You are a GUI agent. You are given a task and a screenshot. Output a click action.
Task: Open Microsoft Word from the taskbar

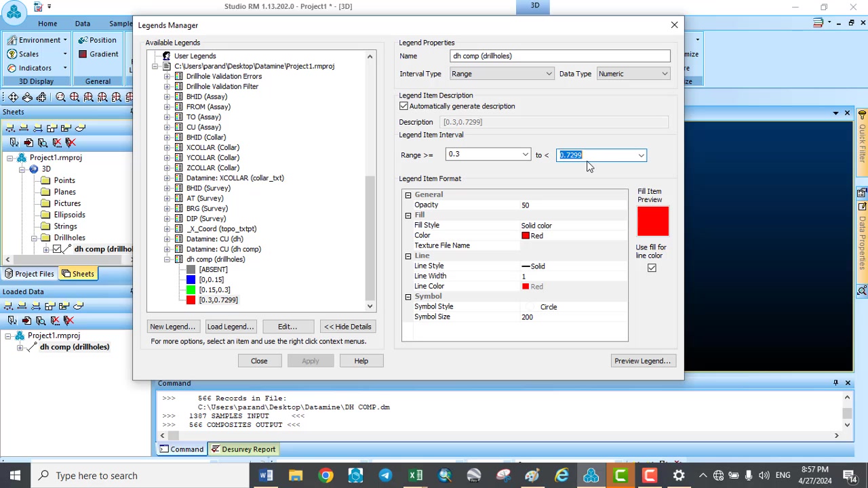coord(266,476)
